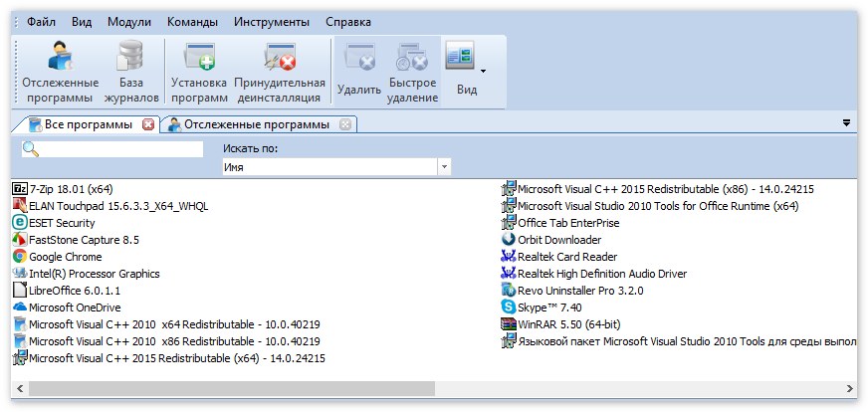The width and height of the screenshot is (868, 412).
Task: Select Языковой пакет Microsoft Visual Studio icon
Action: [509, 340]
